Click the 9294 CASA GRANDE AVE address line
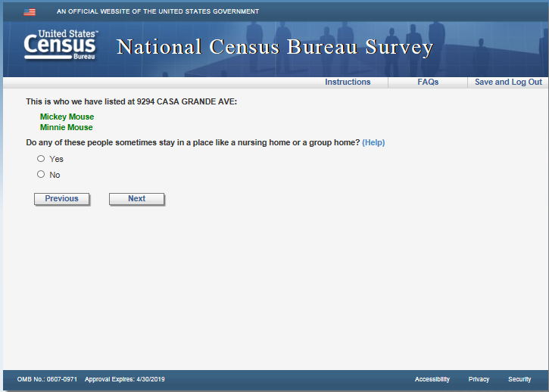Image resolution: width=549 pixels, height=392 pixels. point(131,101)
